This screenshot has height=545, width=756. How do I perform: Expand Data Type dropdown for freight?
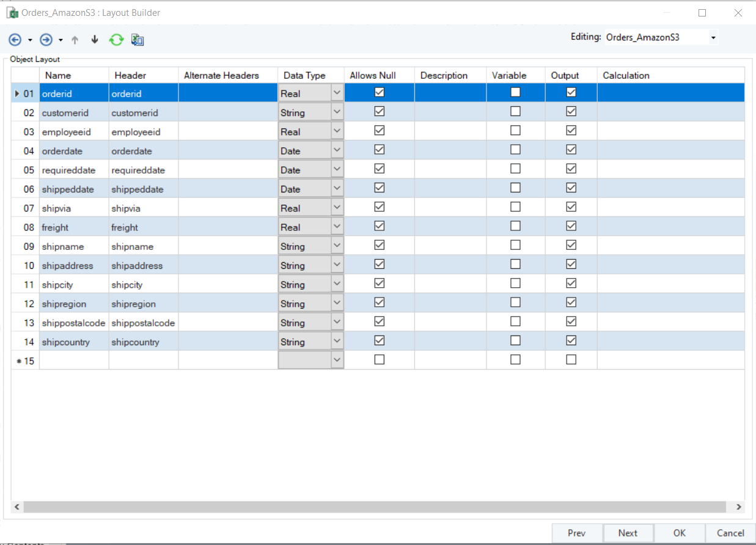click(x=337, y=227)
